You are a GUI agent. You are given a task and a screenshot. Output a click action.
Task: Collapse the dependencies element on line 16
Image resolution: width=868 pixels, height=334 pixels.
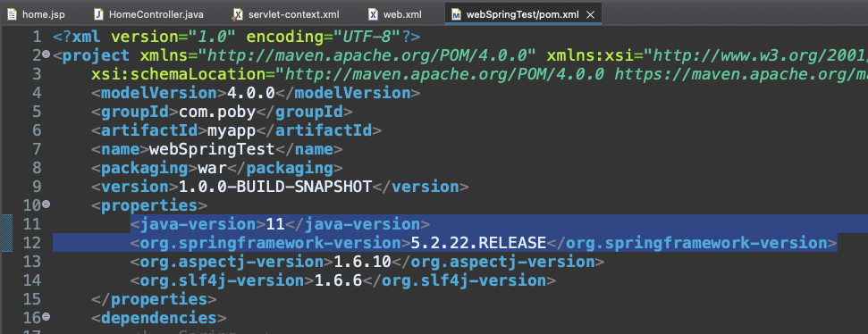[x=46, y=317]
